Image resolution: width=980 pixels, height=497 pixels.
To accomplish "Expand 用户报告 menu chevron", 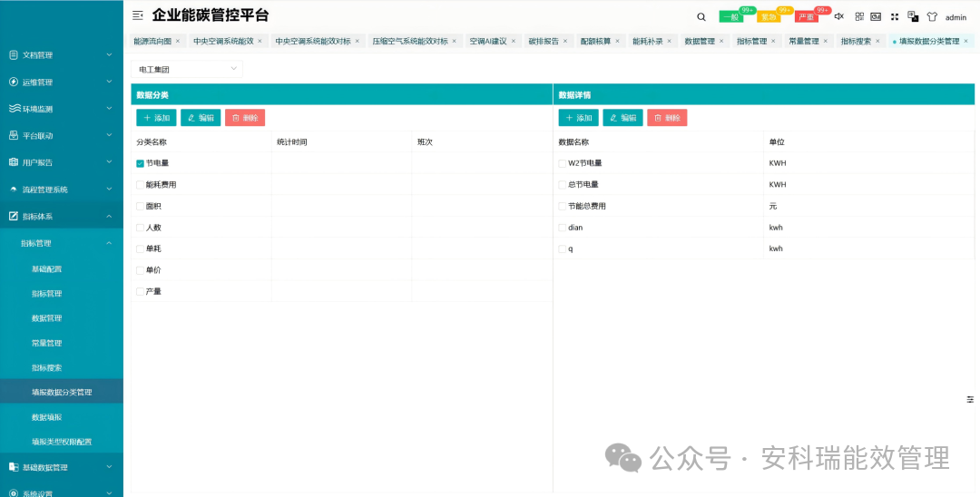I will (110, 162).
